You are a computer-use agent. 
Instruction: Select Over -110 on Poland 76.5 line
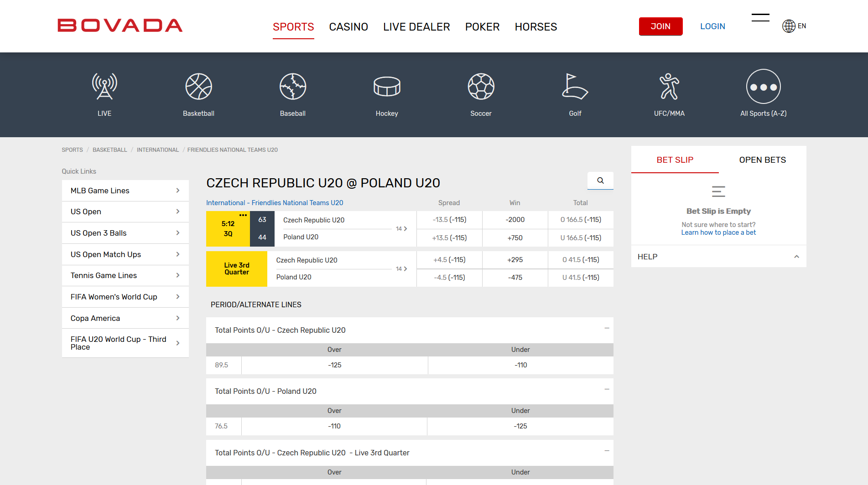[334, 426]
